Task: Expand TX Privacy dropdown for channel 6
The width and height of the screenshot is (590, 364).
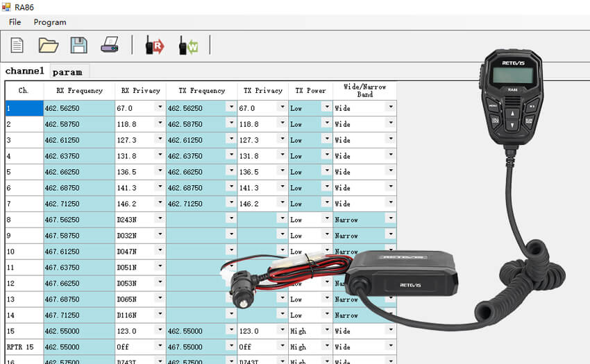Action: 283,187
